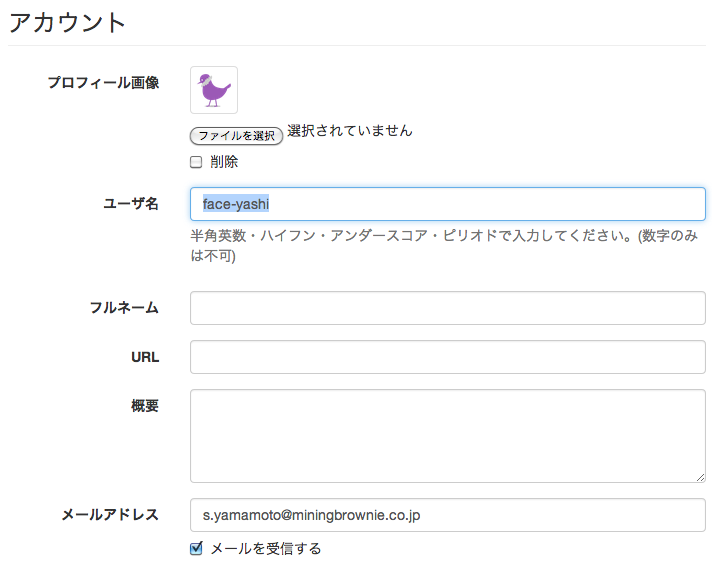Click the 選択されていません file status text
This screenshot has height=578, width=712.
coord(349,131)
